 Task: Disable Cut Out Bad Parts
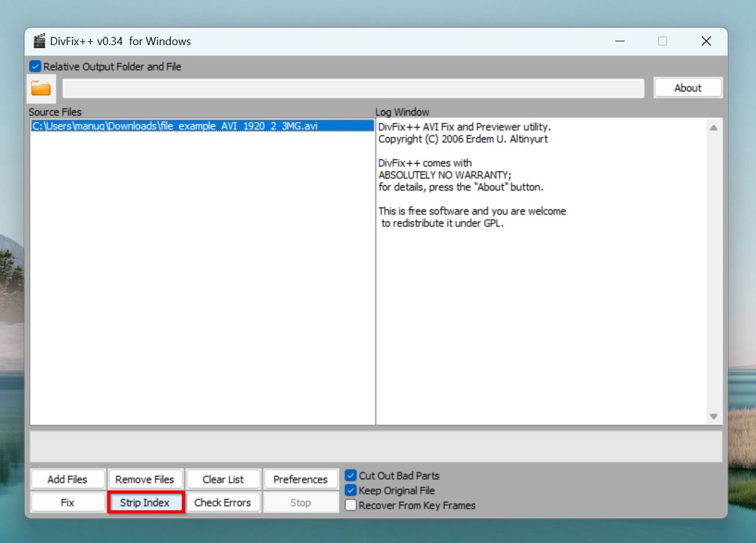click(x=350, y=475)
